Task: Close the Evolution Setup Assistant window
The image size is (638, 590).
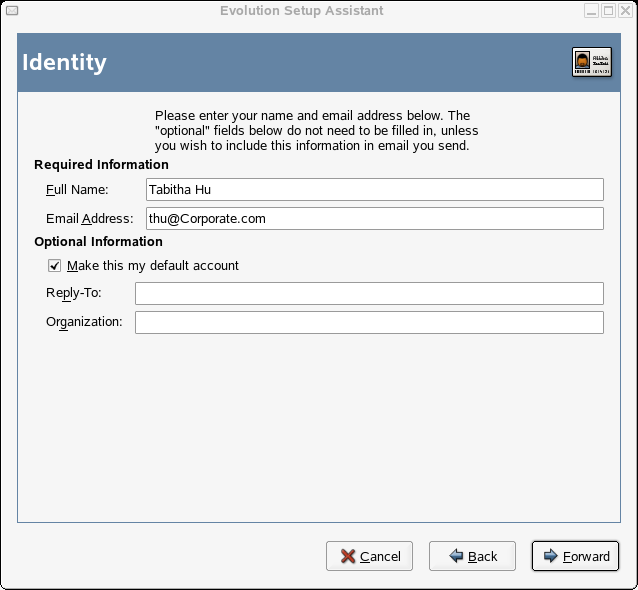Action: coord(625,10)
